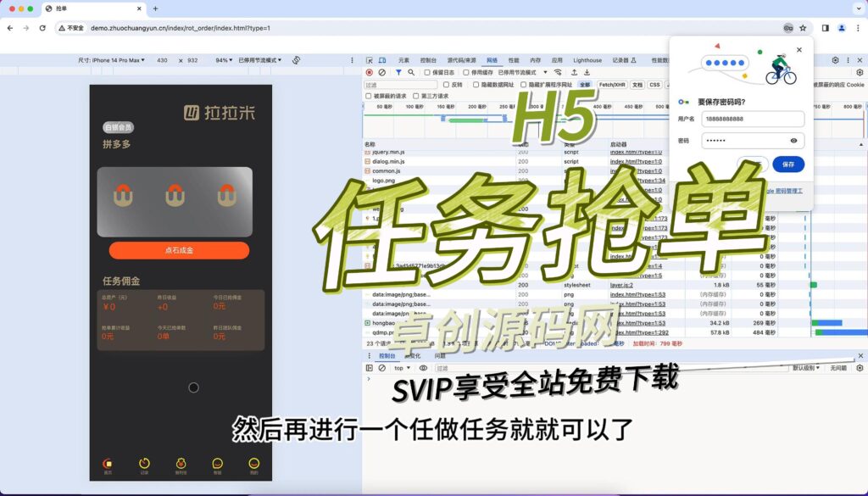868x496 pixels.
Task: Check the 被屏蔽的请求 checkbox
Action: point(368,96)
